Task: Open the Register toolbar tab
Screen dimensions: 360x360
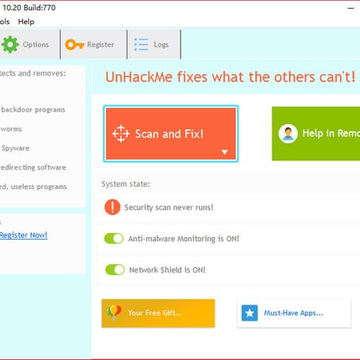Action: click(94, 44)
